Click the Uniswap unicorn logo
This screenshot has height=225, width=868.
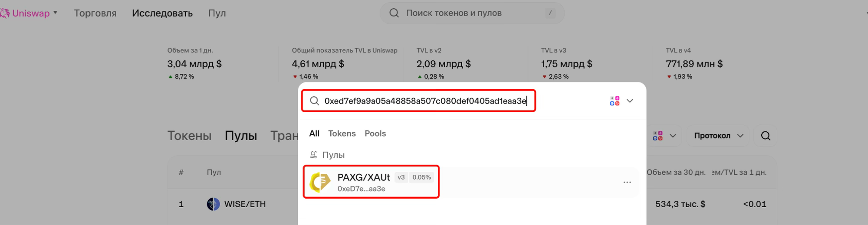point(5,13)
